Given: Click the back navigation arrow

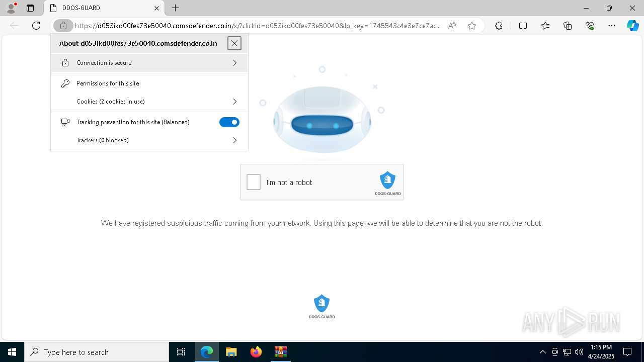Looking at the screenshot, I should [14, 26].
